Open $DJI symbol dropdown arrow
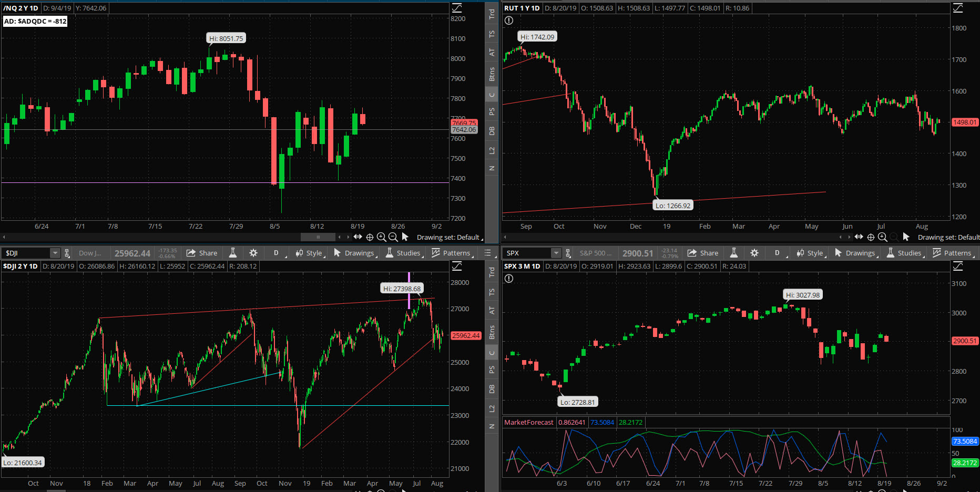The height and width of the screenshot is (492, 980). [x=55, y=253]
